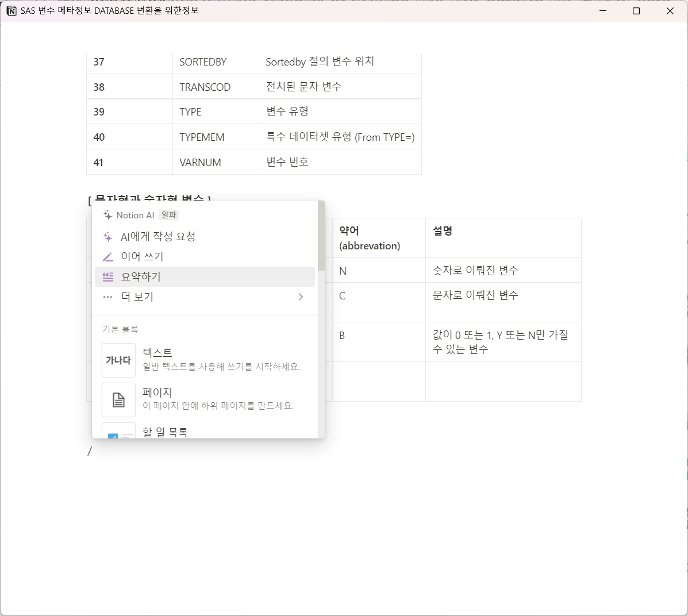
Task: Click the TYPEMEM cell in row 40
Action: point(216,137)
